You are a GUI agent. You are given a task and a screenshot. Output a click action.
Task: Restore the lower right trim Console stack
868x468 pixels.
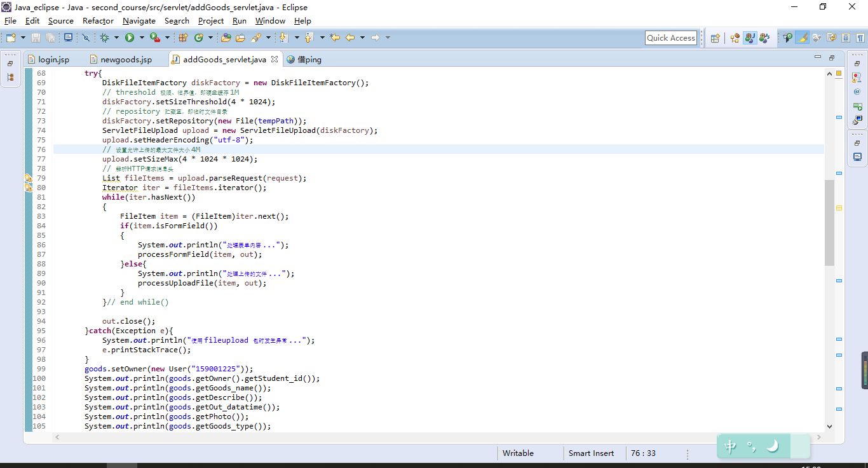click(x=857, y=143)
